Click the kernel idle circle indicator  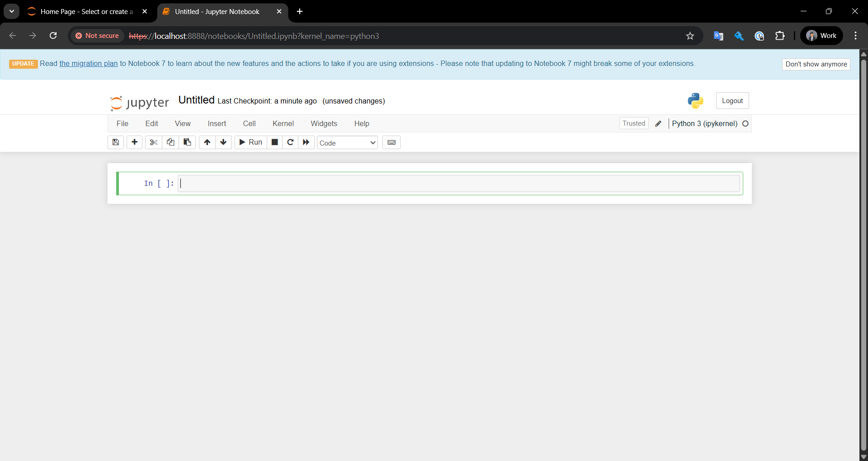[745, 123]
